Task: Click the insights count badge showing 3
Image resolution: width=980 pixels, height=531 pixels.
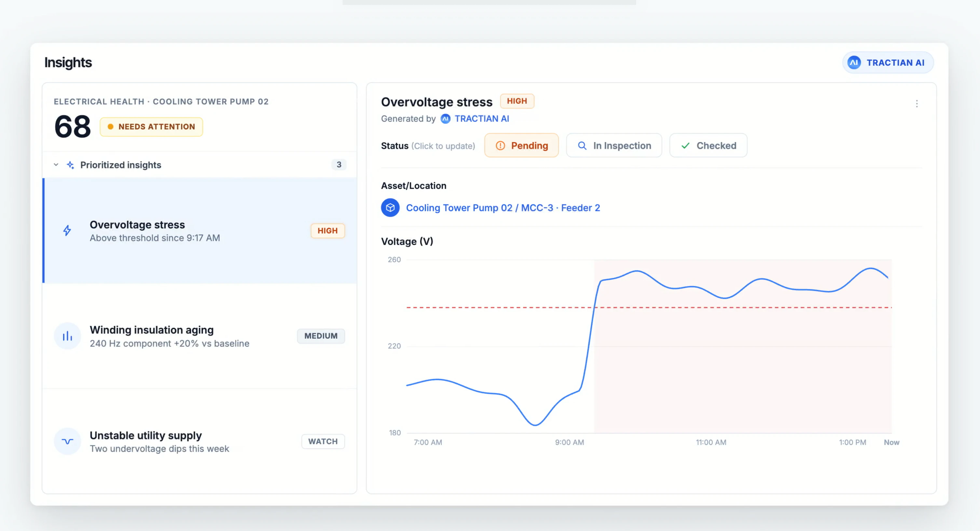Action: (x=339, y=164)
